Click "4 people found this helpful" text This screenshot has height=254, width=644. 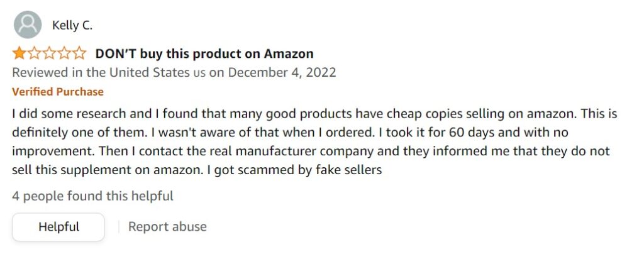pyautogui.click(x=92, y=196)
